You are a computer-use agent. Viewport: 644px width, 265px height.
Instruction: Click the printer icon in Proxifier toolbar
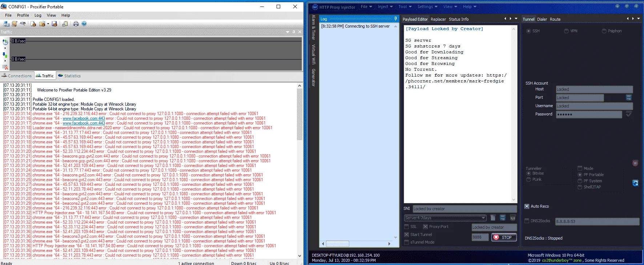(x=76, y=24)
